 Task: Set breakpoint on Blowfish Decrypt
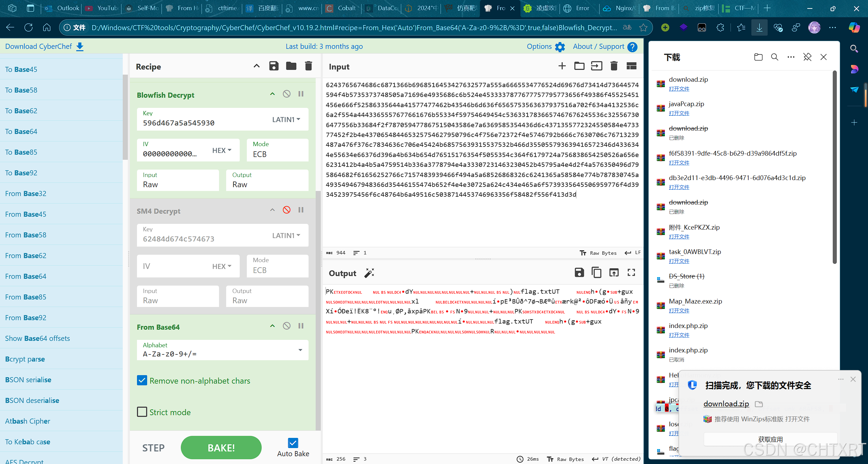pyautogui.click(x=301, y=94)
